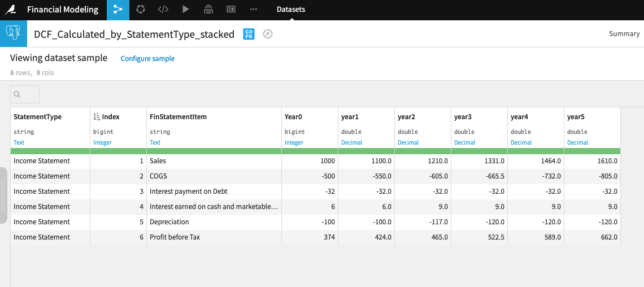
Task: Open the jobs play icon
Action: (x=186, y=10)
